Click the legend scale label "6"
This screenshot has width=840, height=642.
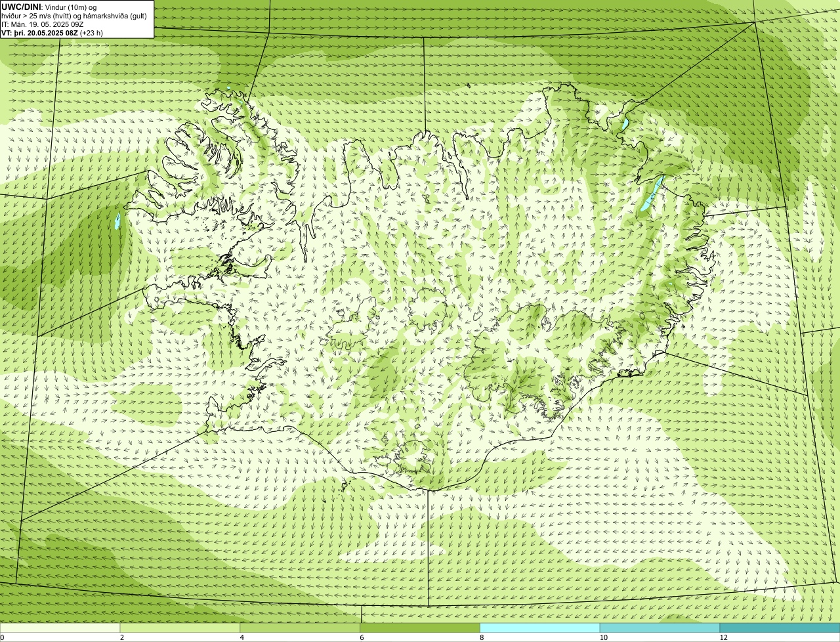coord(362,637)
